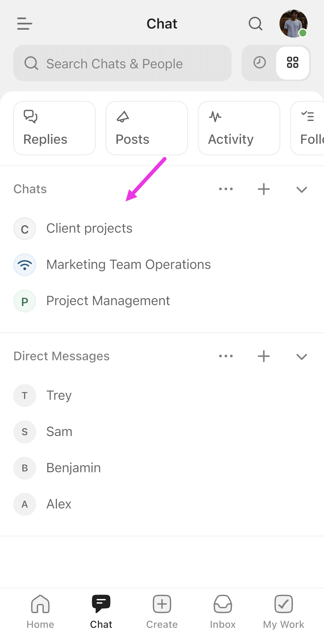This screenshot has width=324, height=644.
Task: Open Direct Messages more options
Action: point(226,356)
